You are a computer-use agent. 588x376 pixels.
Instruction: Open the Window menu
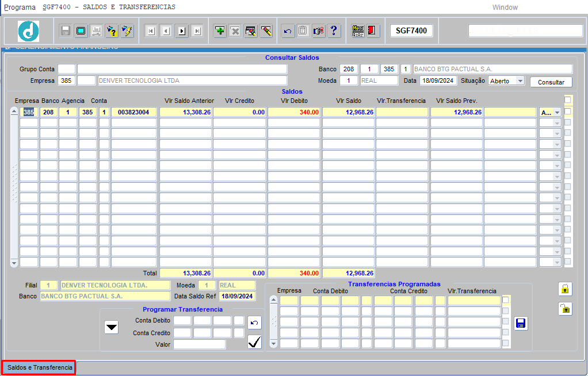click(x=505, y=7)
